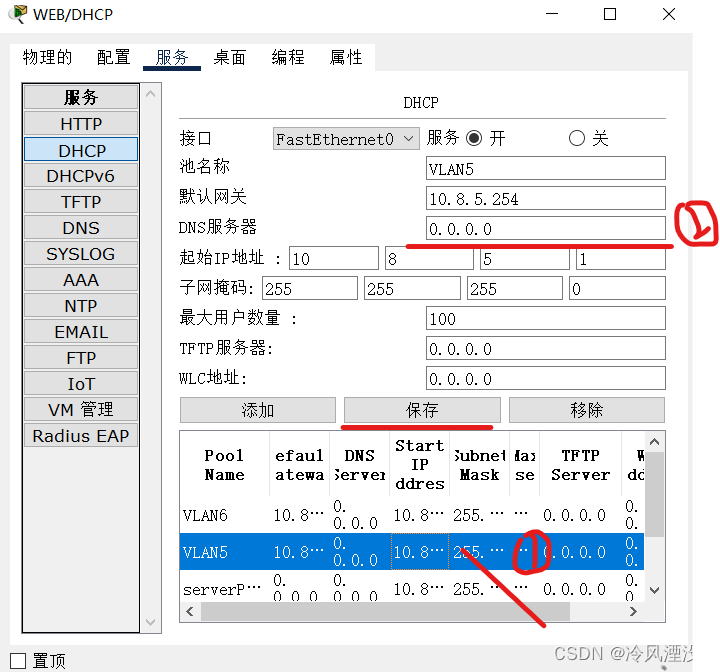The height and width of the screenshot is (672, 720).
Task: Expand the FastEthernet0 interface dropdown
Action: coord(346,139)
